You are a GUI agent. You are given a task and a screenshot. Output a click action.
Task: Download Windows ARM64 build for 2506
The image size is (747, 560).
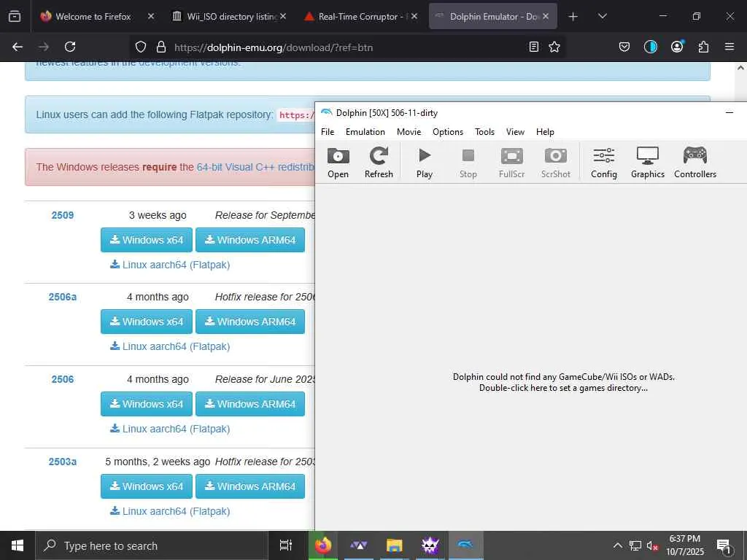(250, 404)
